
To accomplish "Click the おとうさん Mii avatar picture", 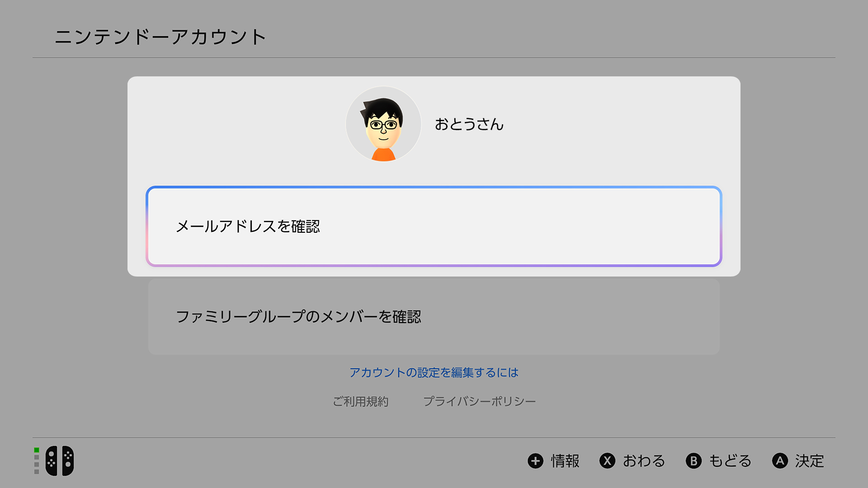I will [383, 124].
